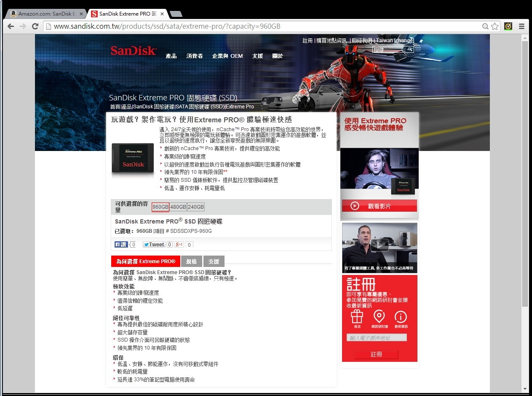This screenshot has height=396, width=532.
Task: Click the zoom magnifier icon in address bar
Action: pos(486,27)
